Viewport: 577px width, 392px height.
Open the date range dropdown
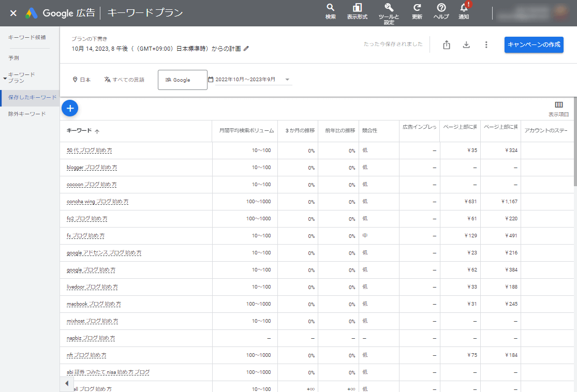(x=287, y=80)
